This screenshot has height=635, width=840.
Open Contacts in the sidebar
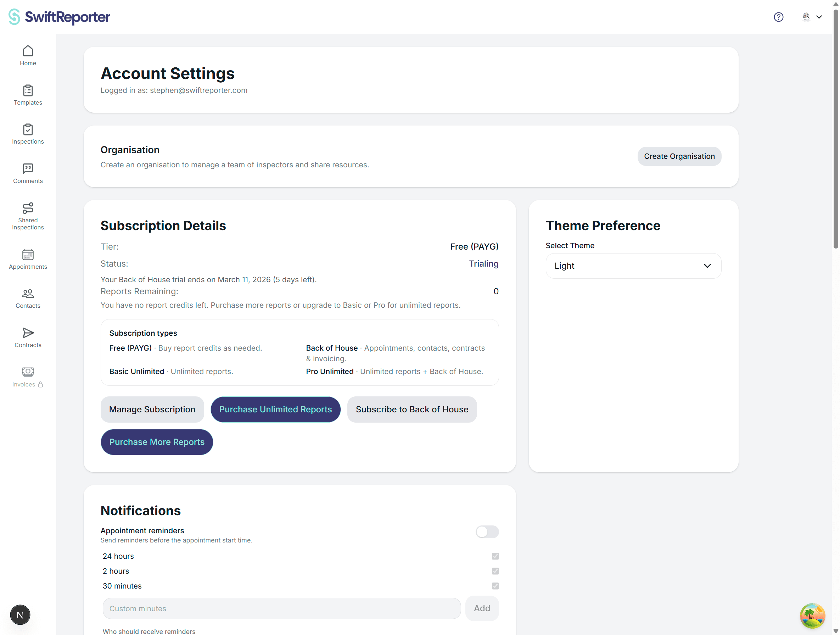click(x=28, y=299)
